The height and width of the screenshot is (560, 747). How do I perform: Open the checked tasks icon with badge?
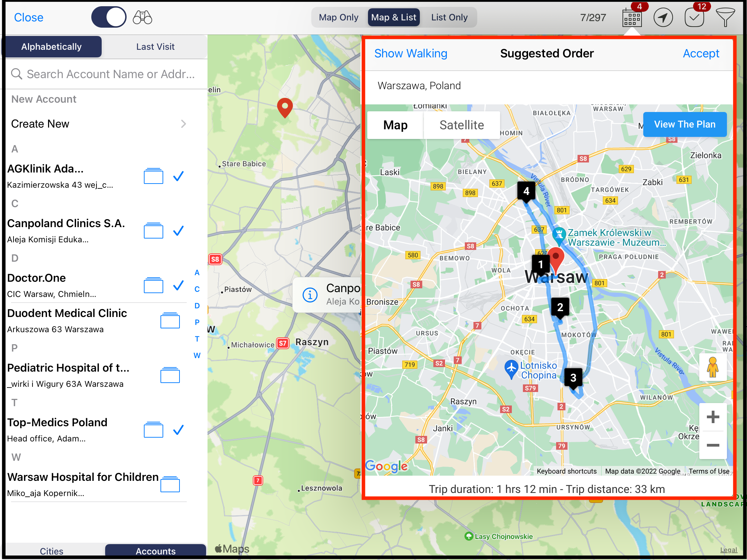click(x=694, y=18)
